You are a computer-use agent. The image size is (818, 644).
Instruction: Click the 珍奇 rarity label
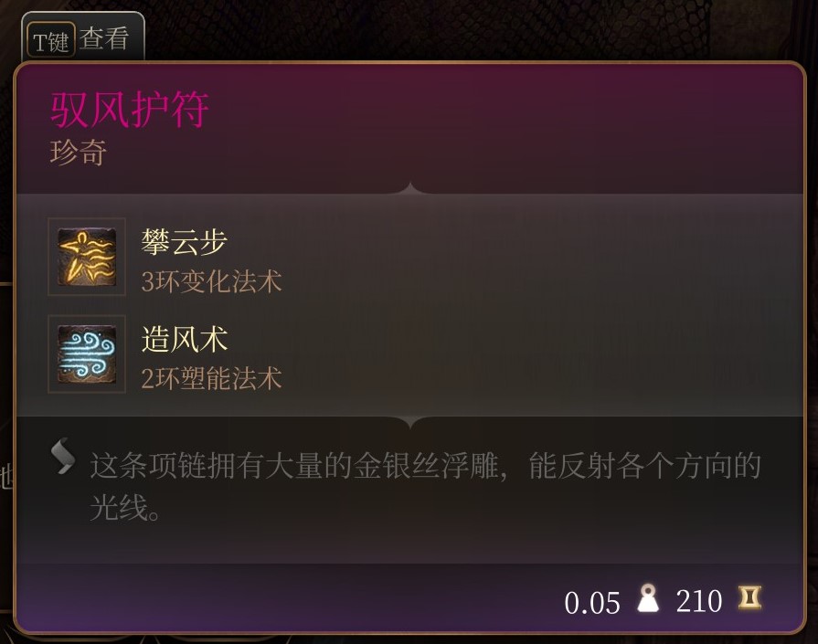(x=79, y=153)
